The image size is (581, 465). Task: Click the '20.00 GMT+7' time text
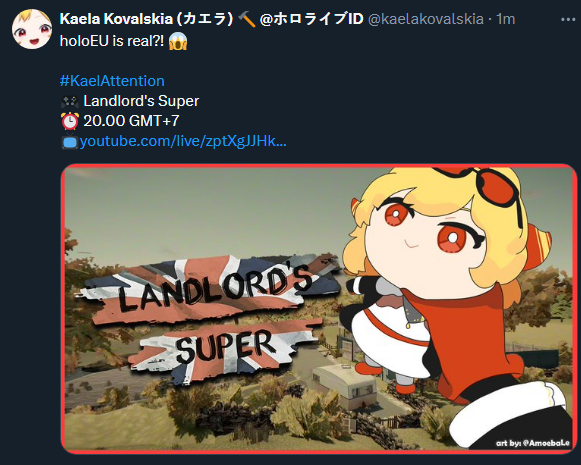coord(131,121)
